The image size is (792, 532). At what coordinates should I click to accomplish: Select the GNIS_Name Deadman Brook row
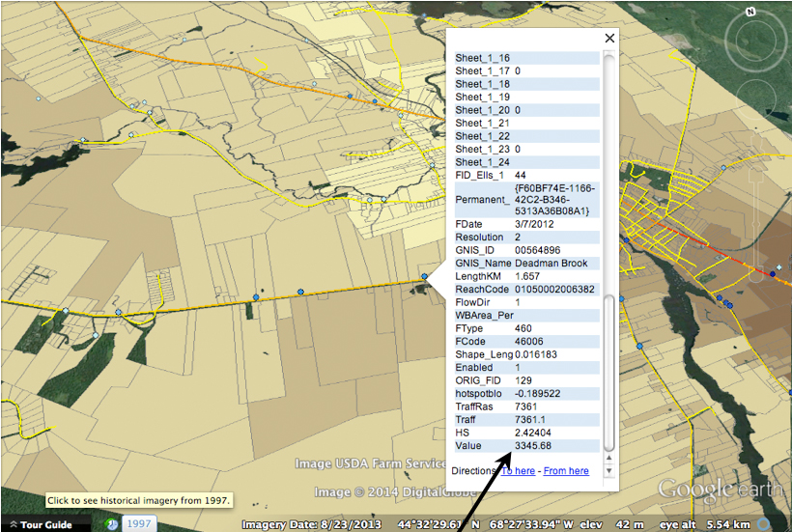point(527,263)
